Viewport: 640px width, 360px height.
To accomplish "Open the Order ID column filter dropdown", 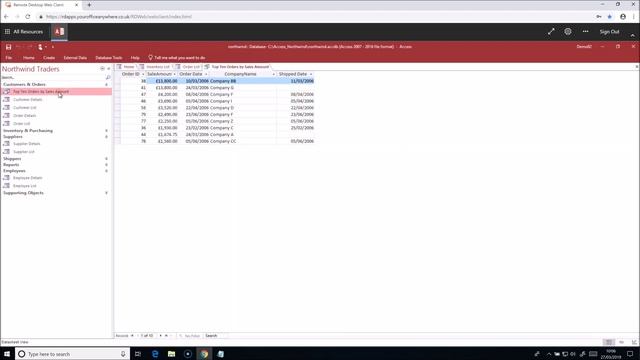I will [x=143, y=74].
